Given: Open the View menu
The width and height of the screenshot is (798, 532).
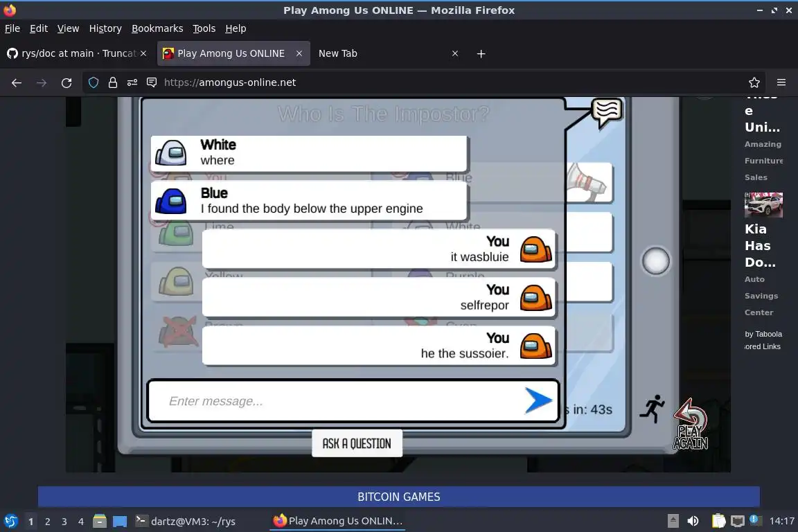Looking at the screenshot, I should [x=68, y=28].
